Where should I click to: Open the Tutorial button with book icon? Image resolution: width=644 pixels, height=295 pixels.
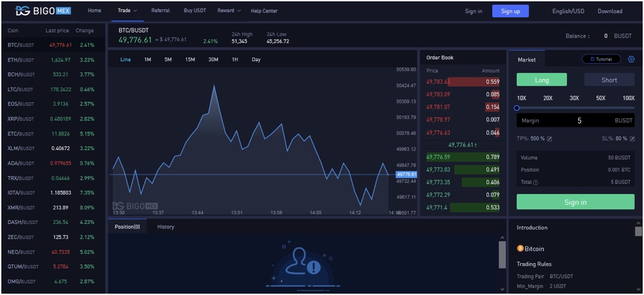point(601,59)
